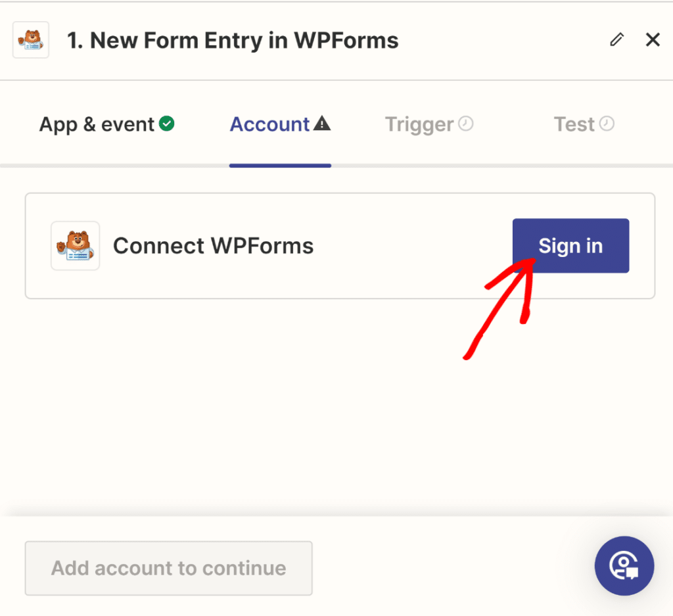Screen dimensions: 673x616
Task: Click the blue underline beneath the Account tab
Action: point(280,166)
